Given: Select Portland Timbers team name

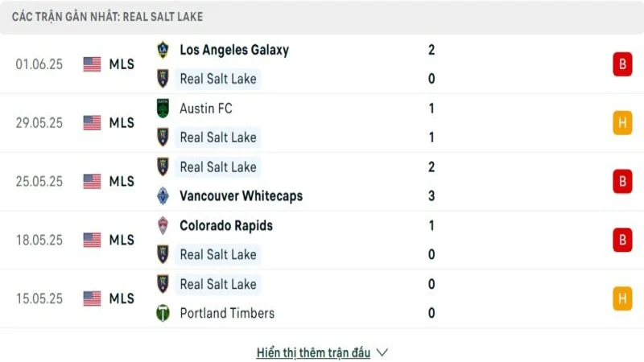Looking at the screenshot, I should pyautogui.click(x=227, y=313).
